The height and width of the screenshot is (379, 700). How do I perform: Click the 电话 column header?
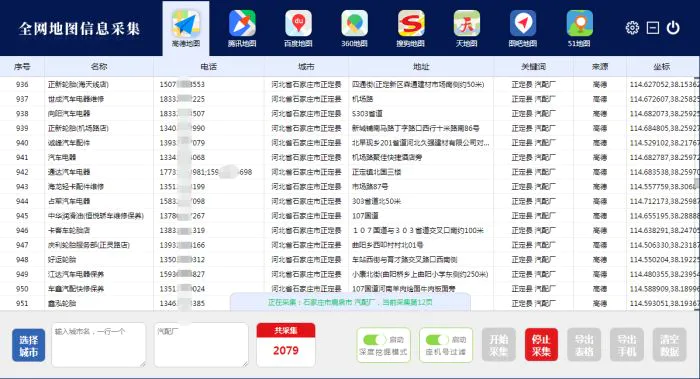point(208,67)
